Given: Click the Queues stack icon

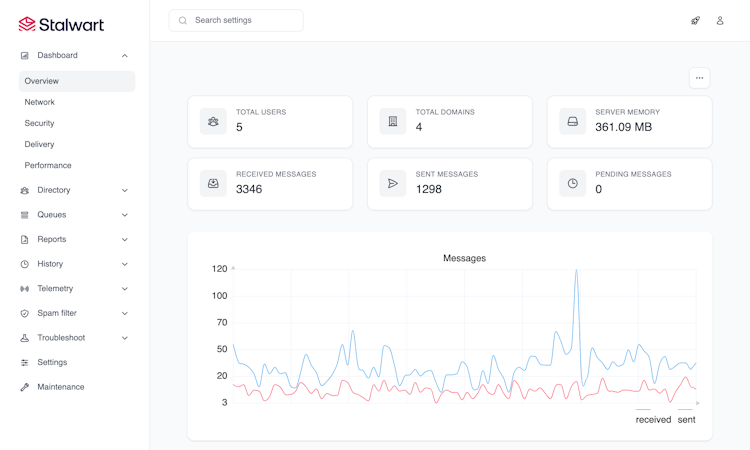Looking at the screenshot, I should tap(24, 215).
